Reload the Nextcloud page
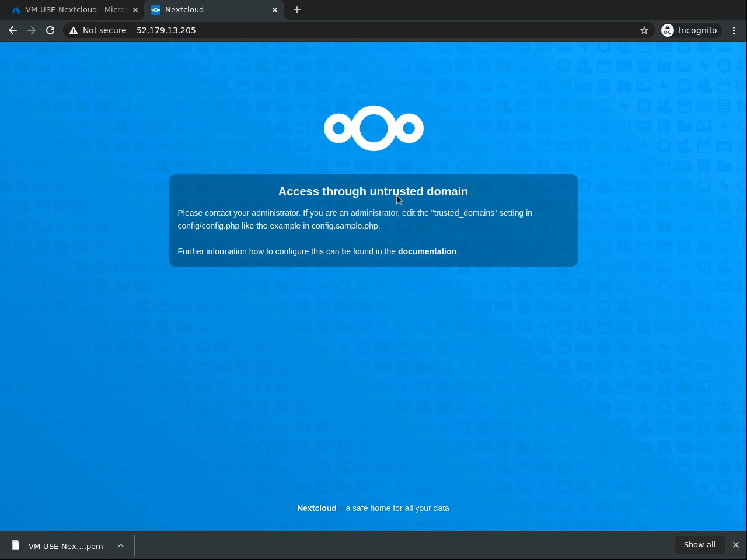 (50, 30)
